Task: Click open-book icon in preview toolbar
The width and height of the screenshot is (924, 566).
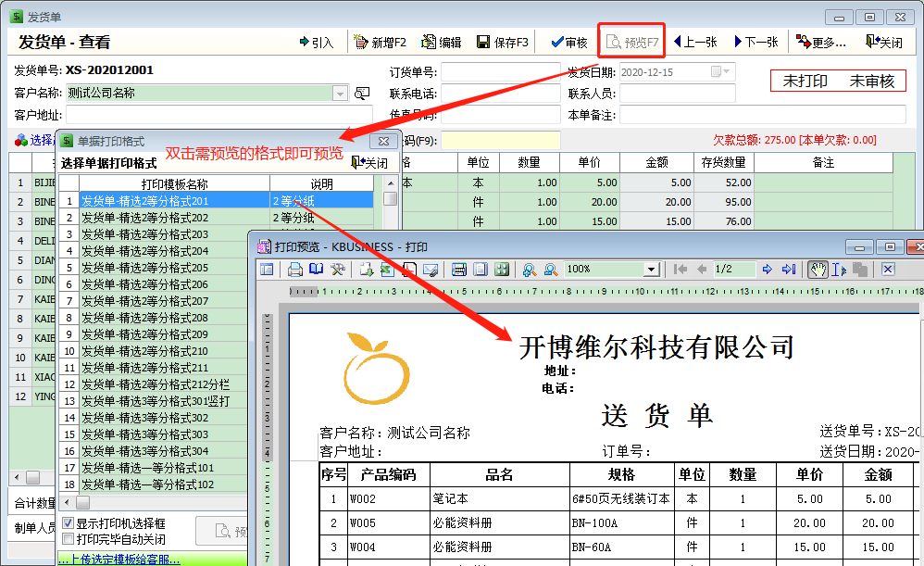Action: coord(317,270)
